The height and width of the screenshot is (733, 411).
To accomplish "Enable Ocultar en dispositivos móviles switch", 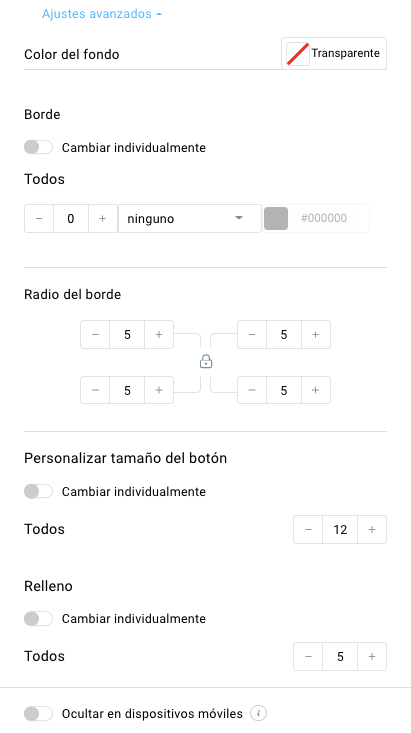I will pyautogui.click(x=38, y=714).
